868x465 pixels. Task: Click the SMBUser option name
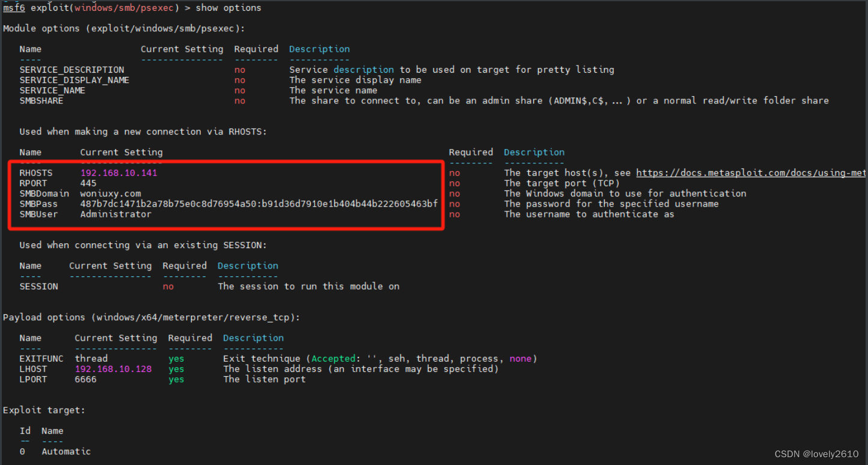tap(38, 214)
